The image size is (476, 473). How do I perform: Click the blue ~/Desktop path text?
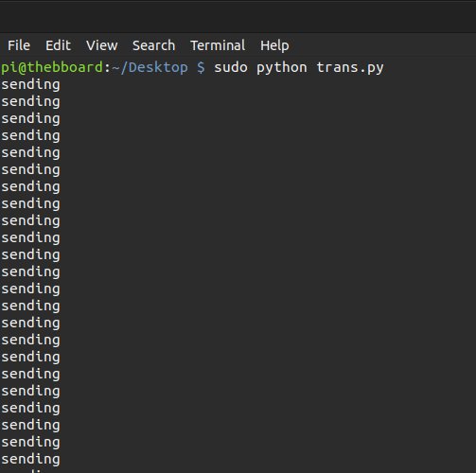[150, 67]
